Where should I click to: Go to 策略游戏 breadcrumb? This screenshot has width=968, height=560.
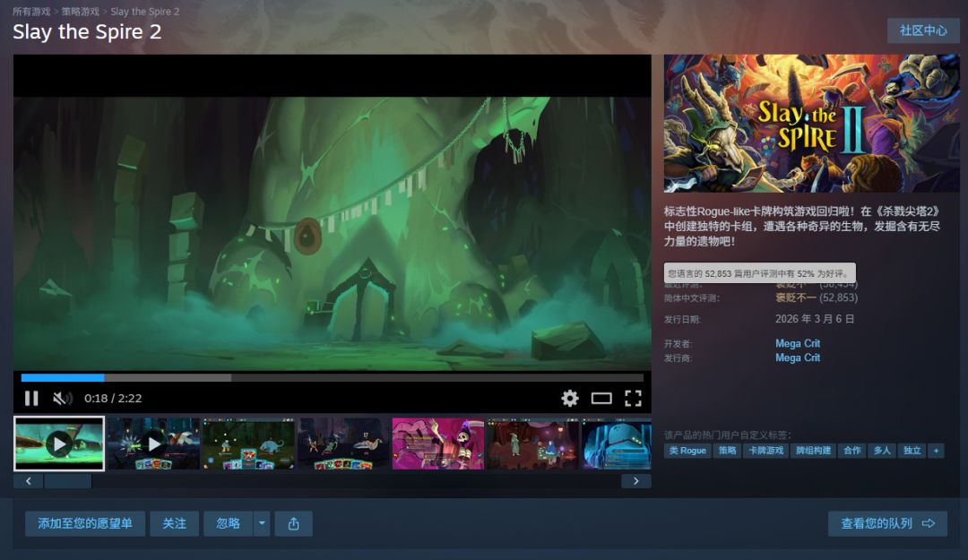click(81, 12)
